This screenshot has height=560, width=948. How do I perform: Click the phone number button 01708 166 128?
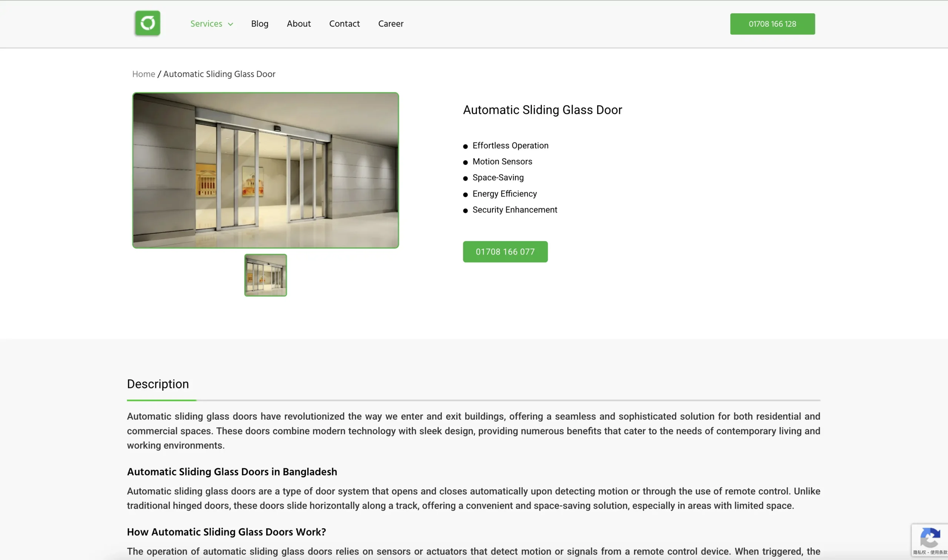(772, 23)
